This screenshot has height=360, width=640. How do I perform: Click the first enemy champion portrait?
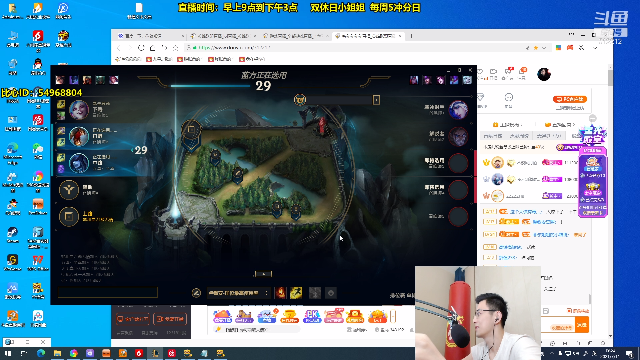pyautogui.click(x=458, y=109)
